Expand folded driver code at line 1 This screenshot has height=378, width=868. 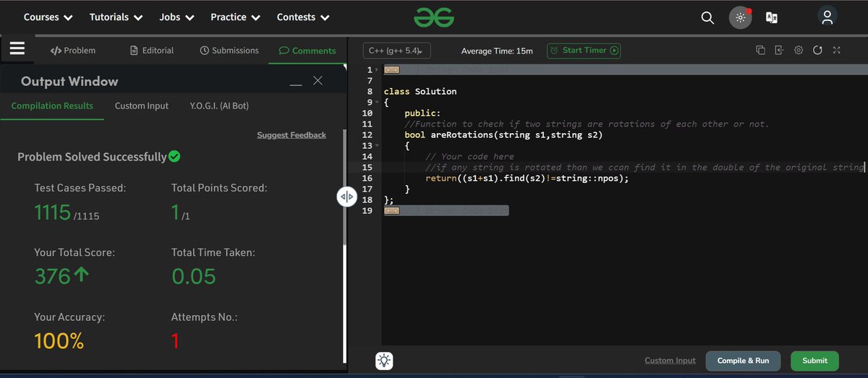tap(392, 69)
